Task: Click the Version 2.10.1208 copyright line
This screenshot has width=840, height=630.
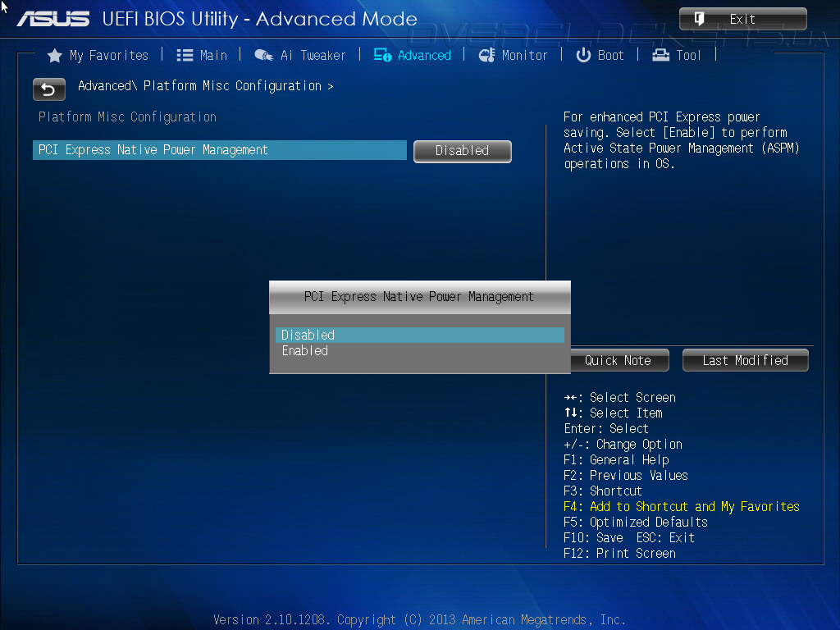Action: (x=419, y=620)
